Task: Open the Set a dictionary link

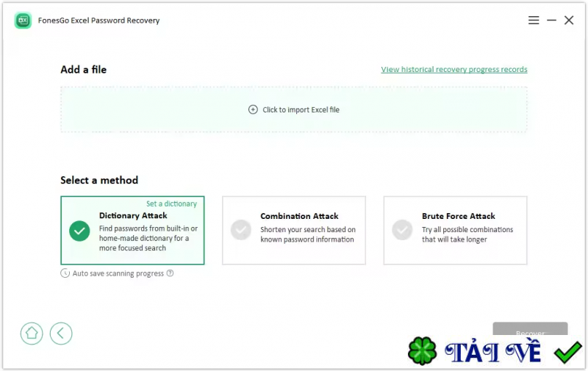Action: pos(171,203)
